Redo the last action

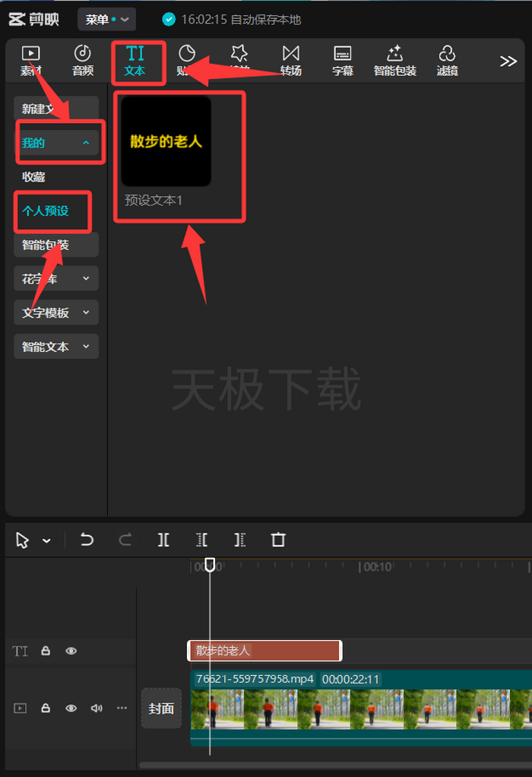tap(125, 540)
